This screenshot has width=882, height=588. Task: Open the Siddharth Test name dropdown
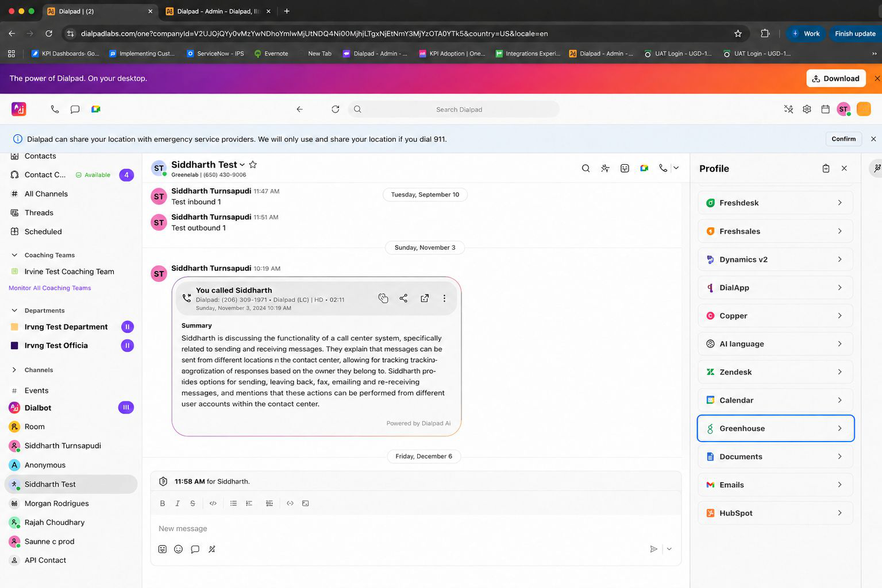242,165
